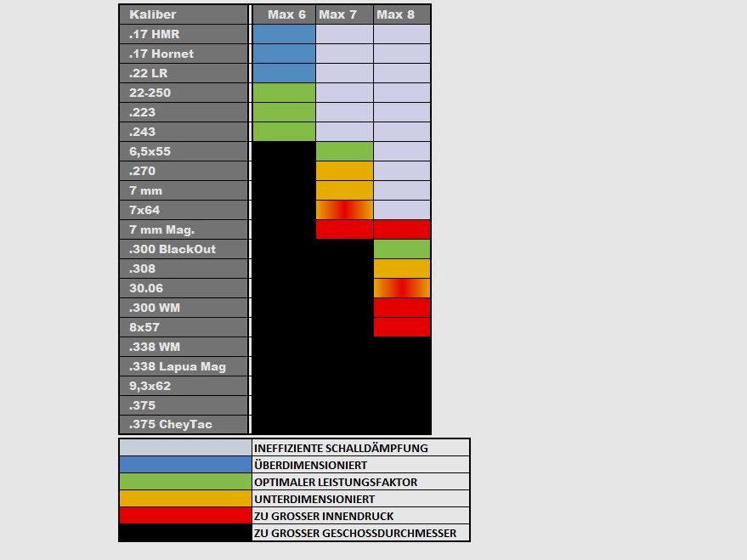Click the legend text 'OPTIMALER LEISTUNGSFAKTOR'

(x=336, y=483)
